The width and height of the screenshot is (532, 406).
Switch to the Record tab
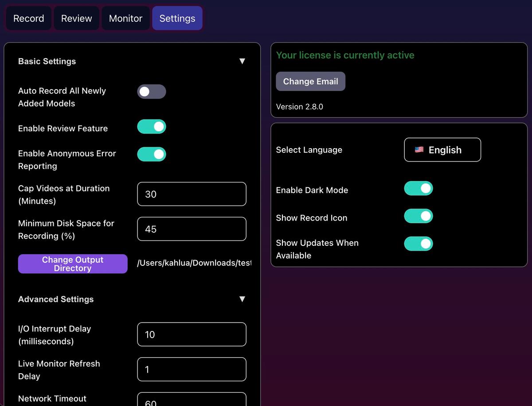coord(29,18)
